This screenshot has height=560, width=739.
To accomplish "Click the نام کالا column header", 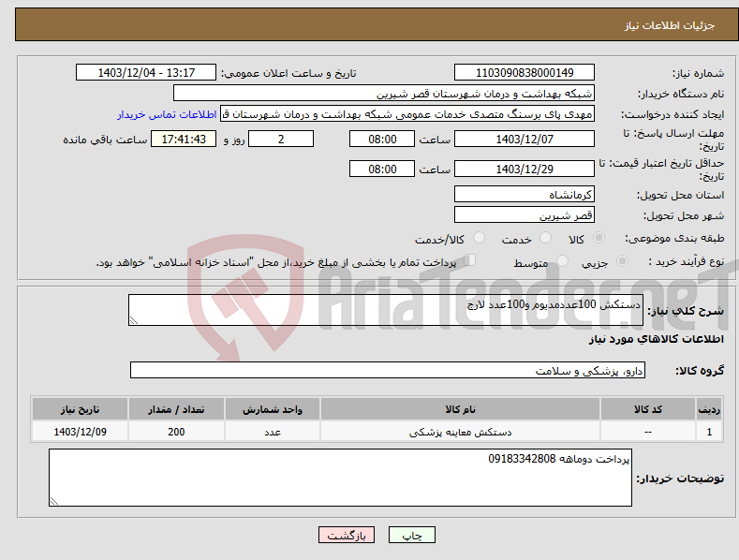I will [x=460, y=409].
